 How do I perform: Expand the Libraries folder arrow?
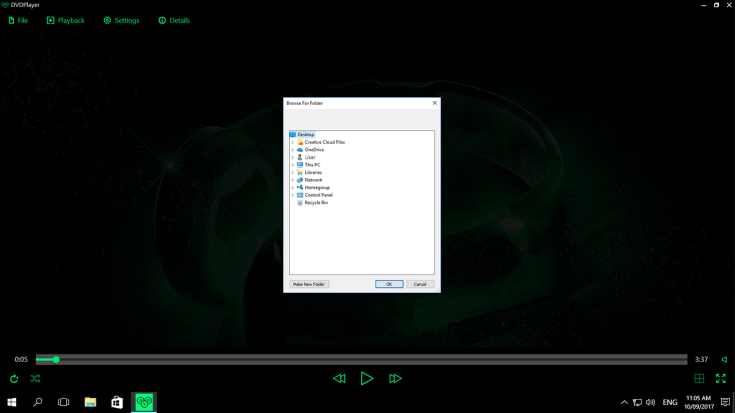click(292, 172)
